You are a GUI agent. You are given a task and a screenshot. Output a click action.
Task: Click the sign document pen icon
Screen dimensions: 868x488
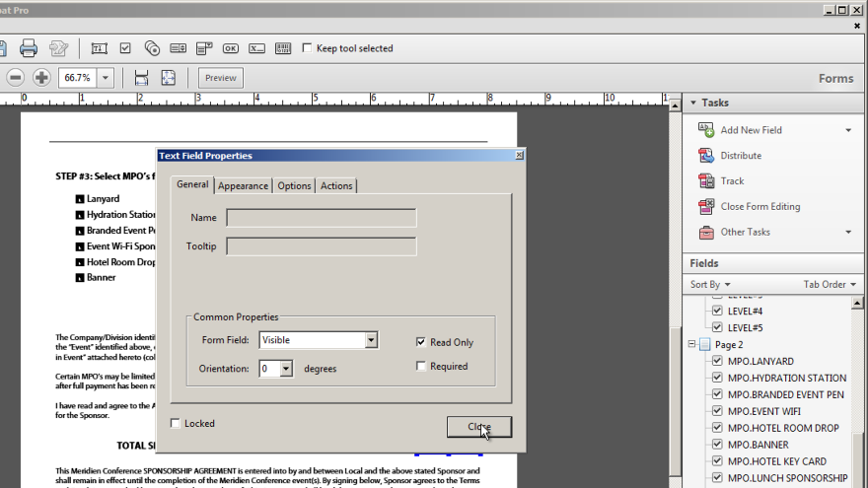click(x=58, y=48)
